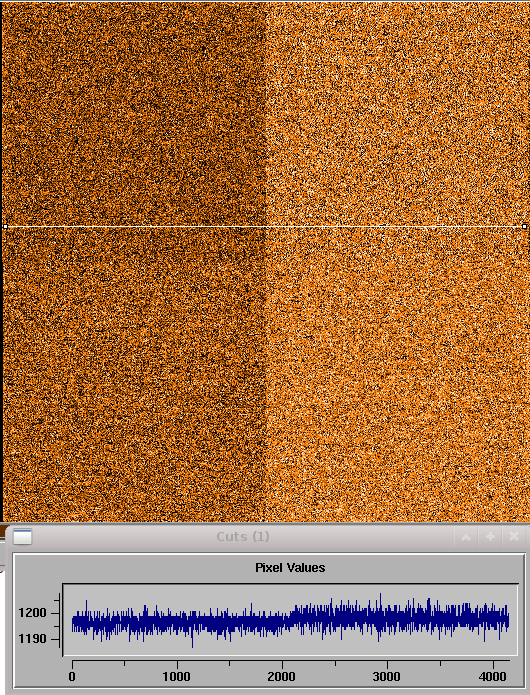530x695 pixels.
Task: Select the left endpoint handle of cut line
Action: pyautogui.click(x=5, y=226)
